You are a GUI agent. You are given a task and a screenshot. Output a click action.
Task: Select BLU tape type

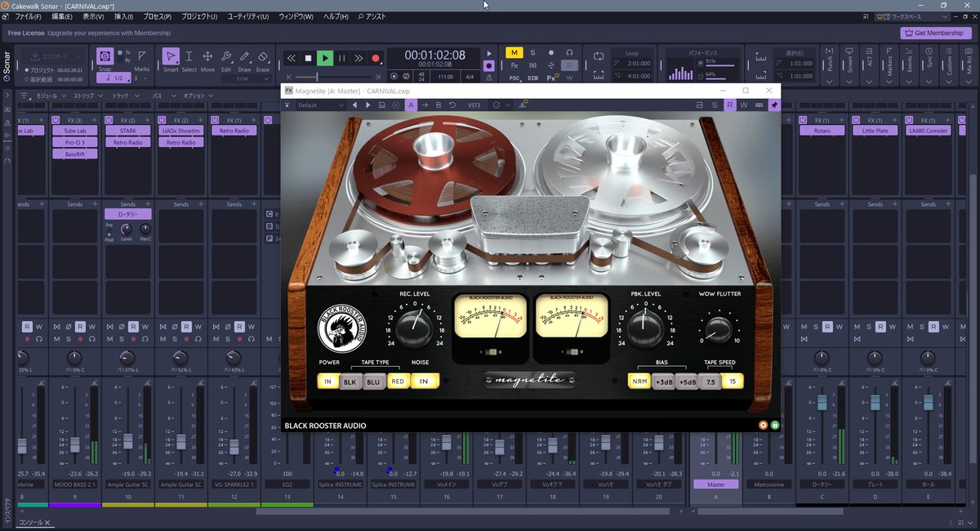point(374,381)
